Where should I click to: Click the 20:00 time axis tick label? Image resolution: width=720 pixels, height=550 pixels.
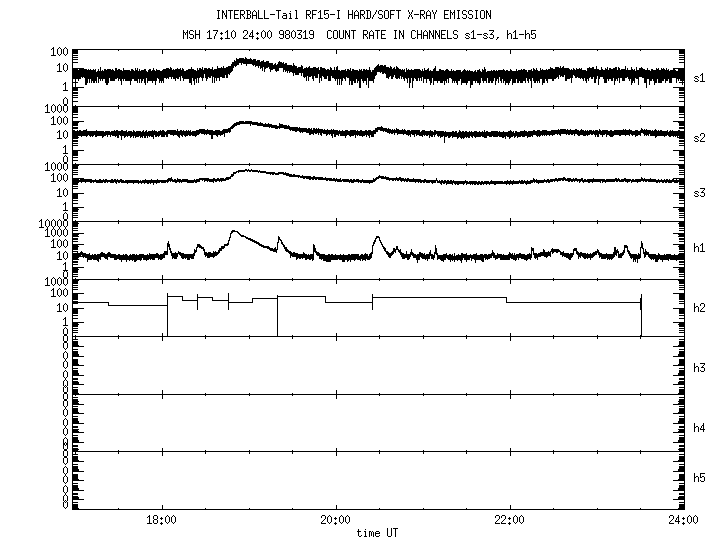pos(335,520)
